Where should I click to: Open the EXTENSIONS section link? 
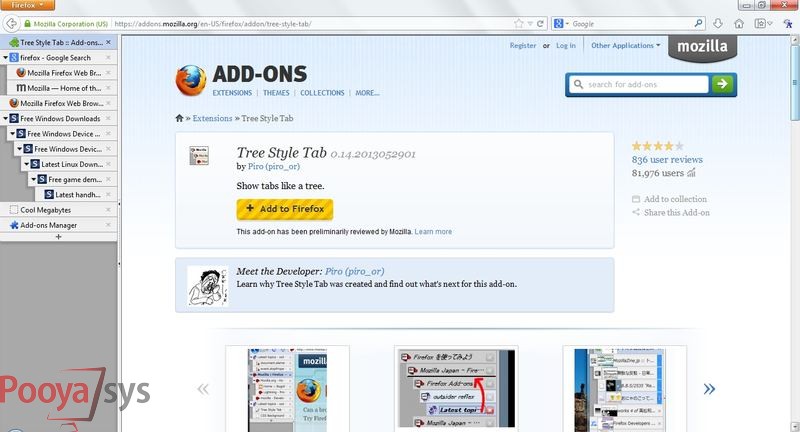pyautogui.click(x=232, y=93)
